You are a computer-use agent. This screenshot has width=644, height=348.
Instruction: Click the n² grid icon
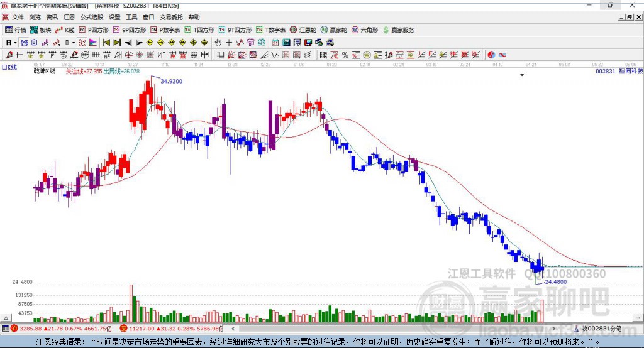click(107, 55)
